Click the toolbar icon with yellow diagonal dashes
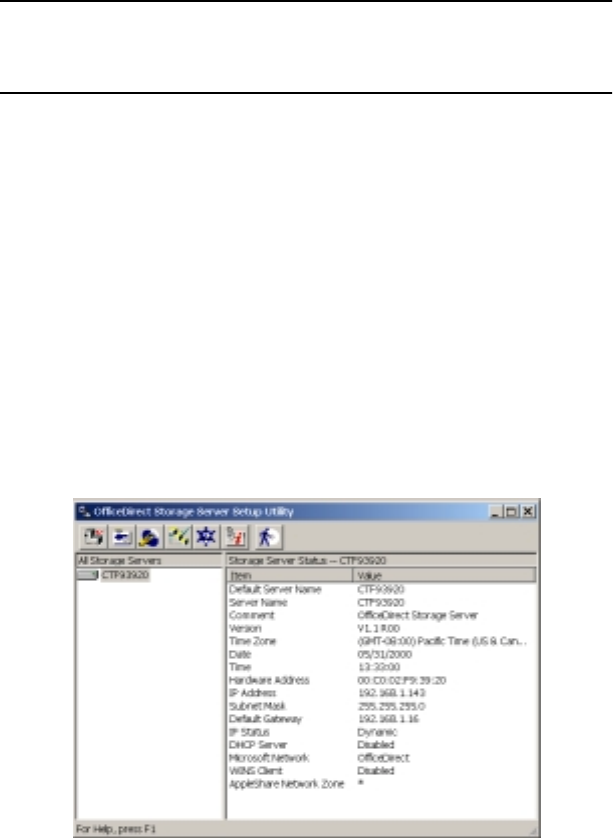Screen dimensions: 613x838 (x=178, y=537)
